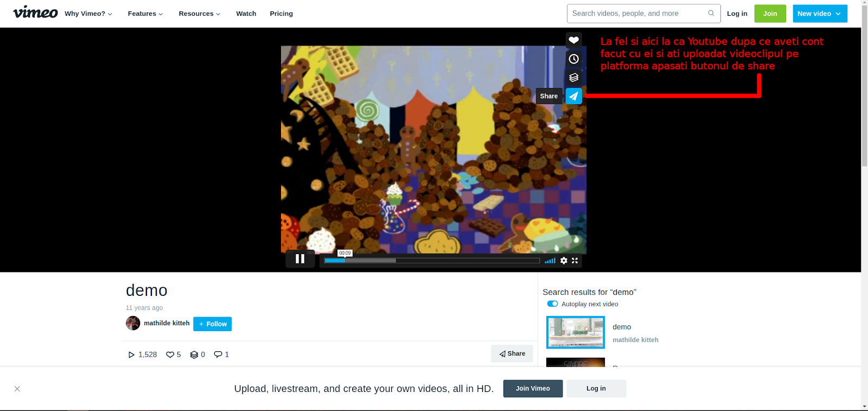Open the Watch page
The width and height of the screenshot is (868, 411).
click(x=246, y=14)
